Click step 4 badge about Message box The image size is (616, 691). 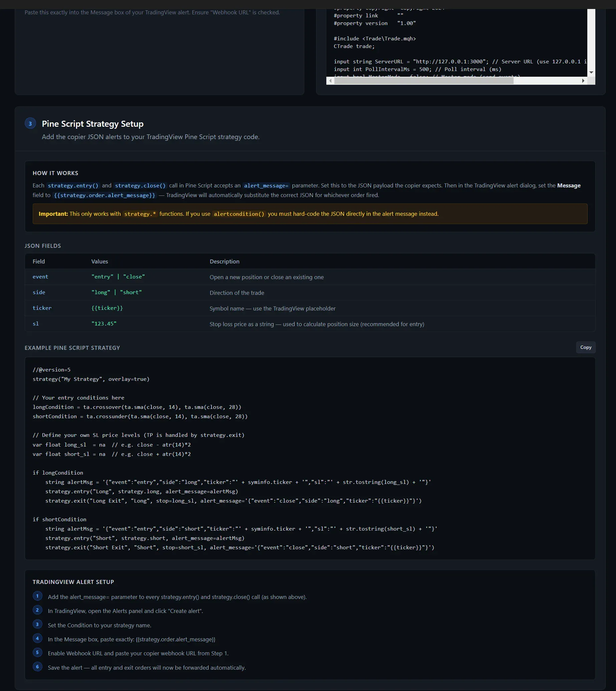click(37, 639)
